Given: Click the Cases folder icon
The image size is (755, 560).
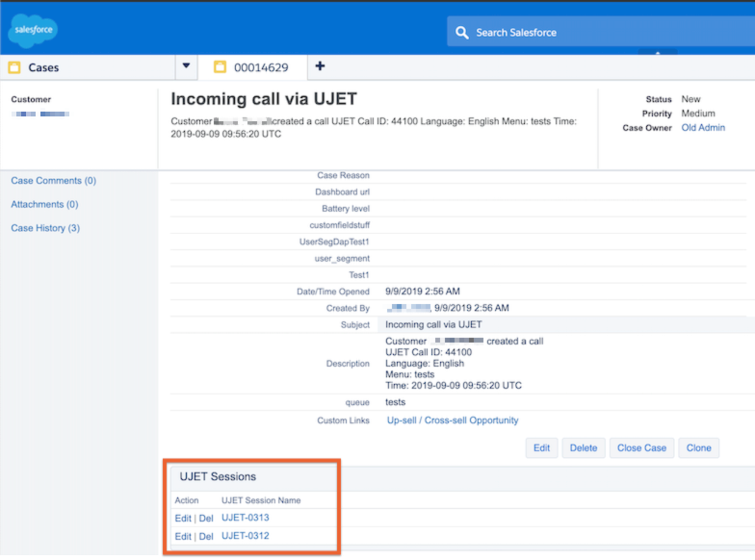Looking at the screenshot, I should (x=14, y=67).
